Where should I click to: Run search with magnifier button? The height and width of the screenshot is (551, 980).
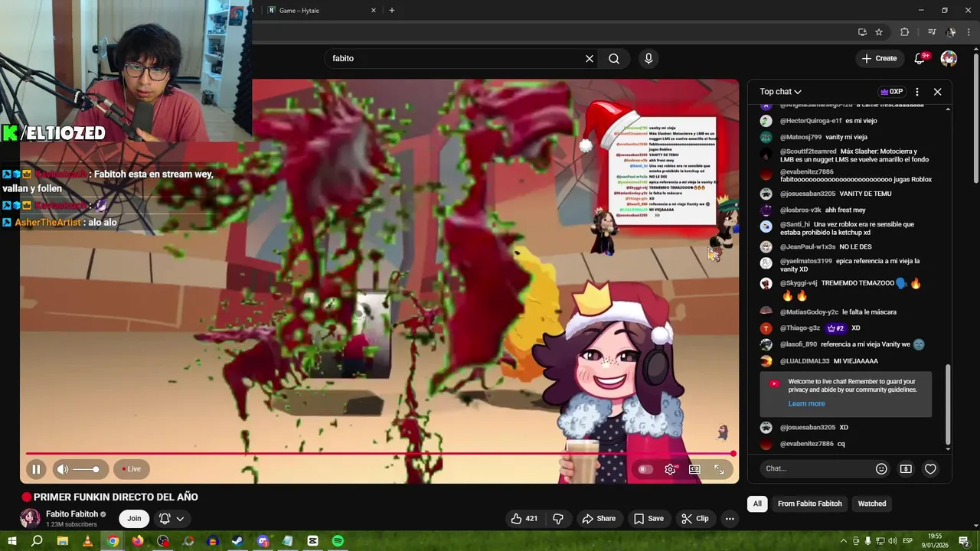click(614, 58)
